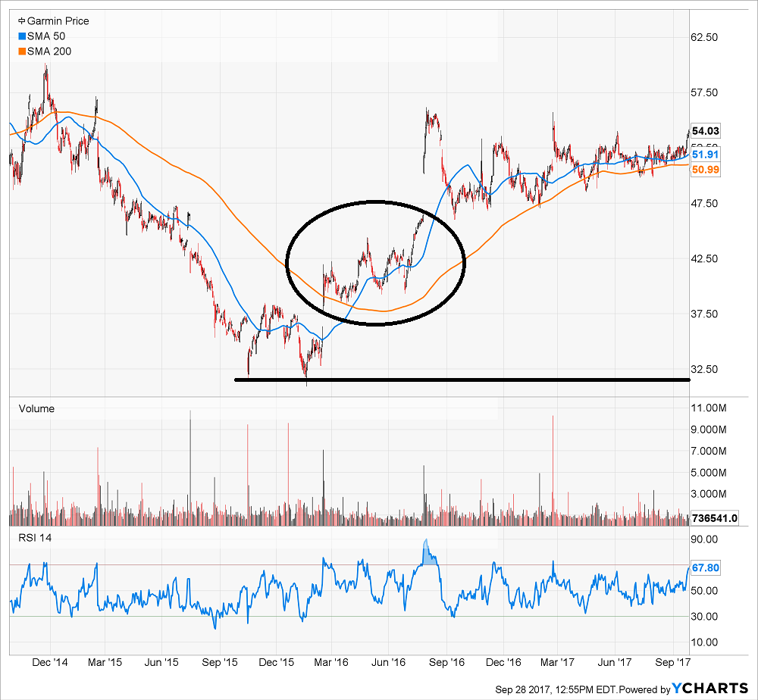Click the Volume panel title
The width and height of the screenshot is (758, 700).
pyautogui.click(x=36, y=408)
